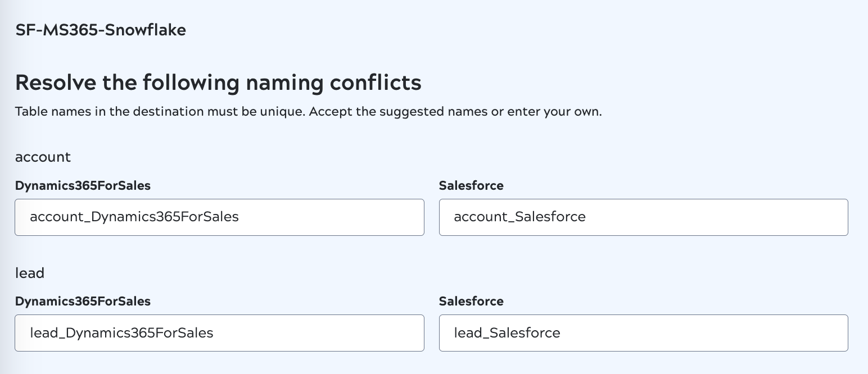Select the suggested account_Salesforce name text
The height and width of the screenshot is (374, 868).
pos(519,217)
